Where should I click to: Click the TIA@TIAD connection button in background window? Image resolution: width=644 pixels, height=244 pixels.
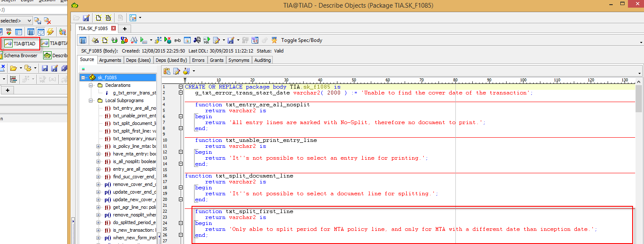coord(21,43)
